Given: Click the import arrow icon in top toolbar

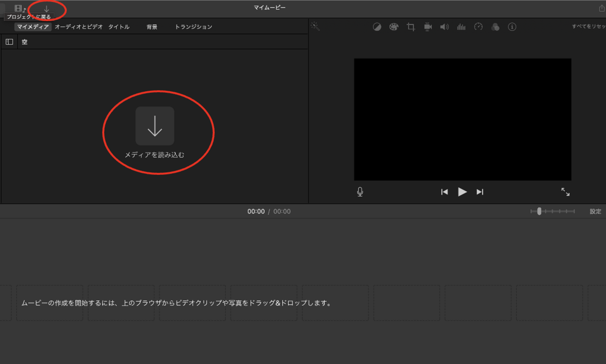Looking at the screenshot, I should tap(46, 9).
